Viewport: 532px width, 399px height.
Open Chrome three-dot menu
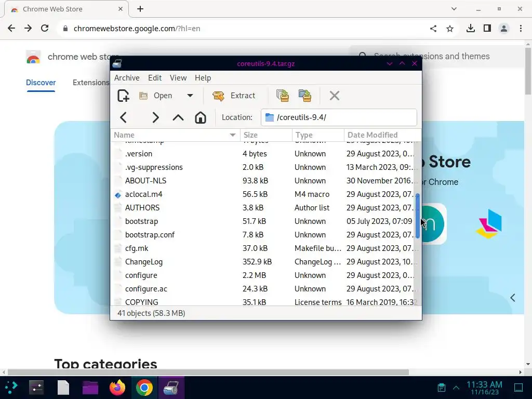click(521, 29)
